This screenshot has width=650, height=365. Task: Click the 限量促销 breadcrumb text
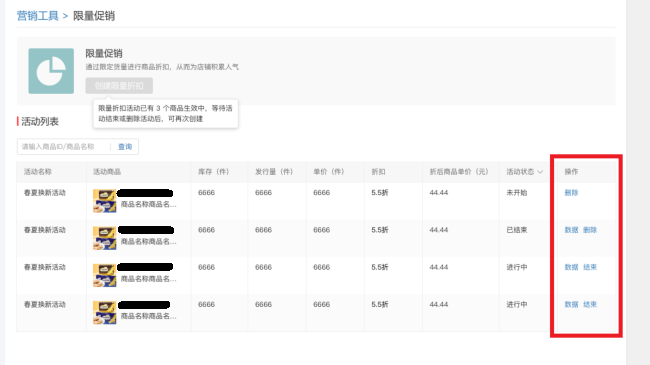(94, 16)
